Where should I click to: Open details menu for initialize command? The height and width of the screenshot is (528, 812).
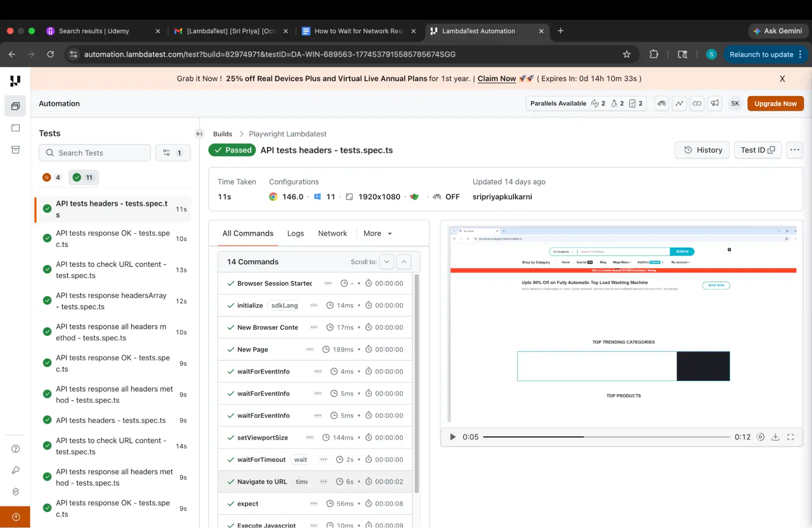[314, 305]
